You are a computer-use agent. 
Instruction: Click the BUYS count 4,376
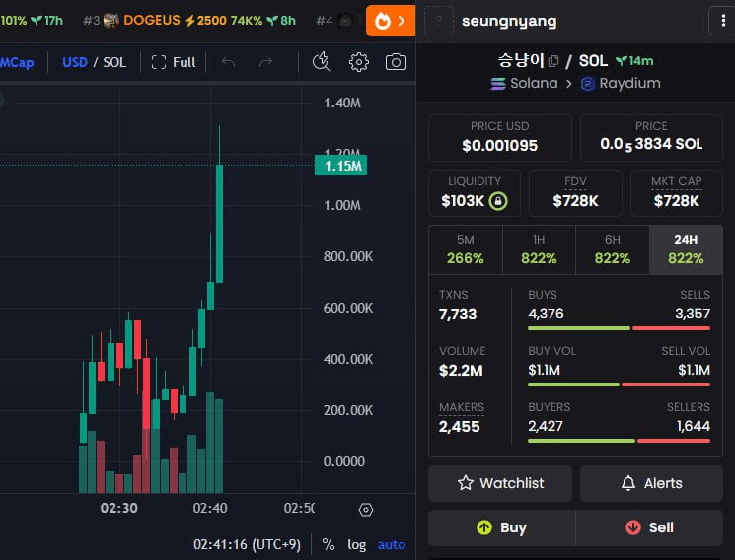(x=546, y=314)
